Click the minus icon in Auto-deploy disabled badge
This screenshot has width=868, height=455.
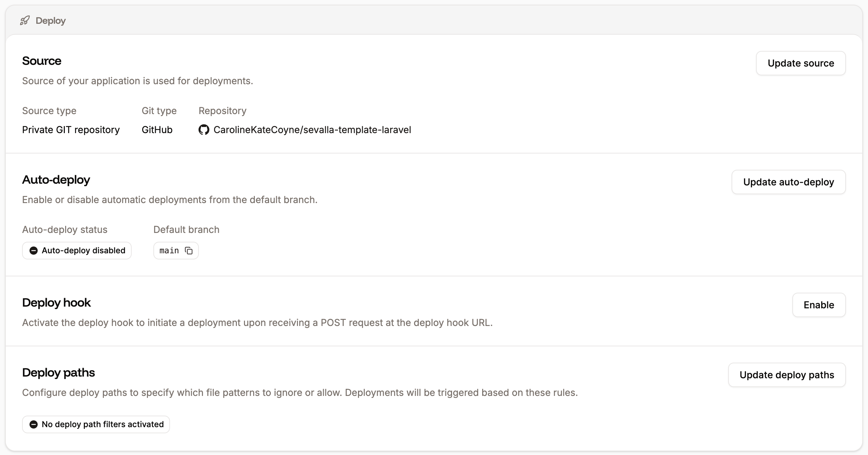[34, 251]
